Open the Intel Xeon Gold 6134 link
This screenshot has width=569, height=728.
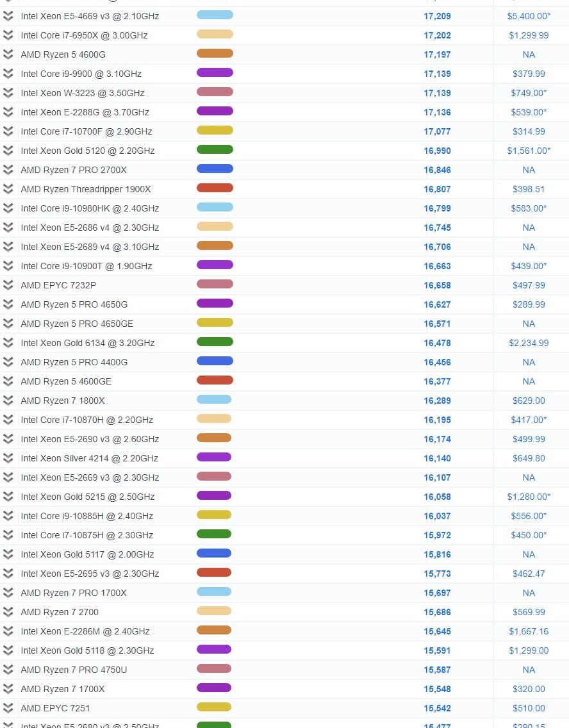(x=88, y=343)
